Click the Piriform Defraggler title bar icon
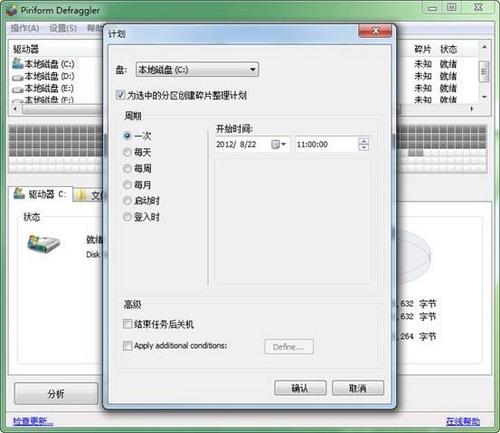The width and height of the screenshot is (500, 433). [11, 10]
